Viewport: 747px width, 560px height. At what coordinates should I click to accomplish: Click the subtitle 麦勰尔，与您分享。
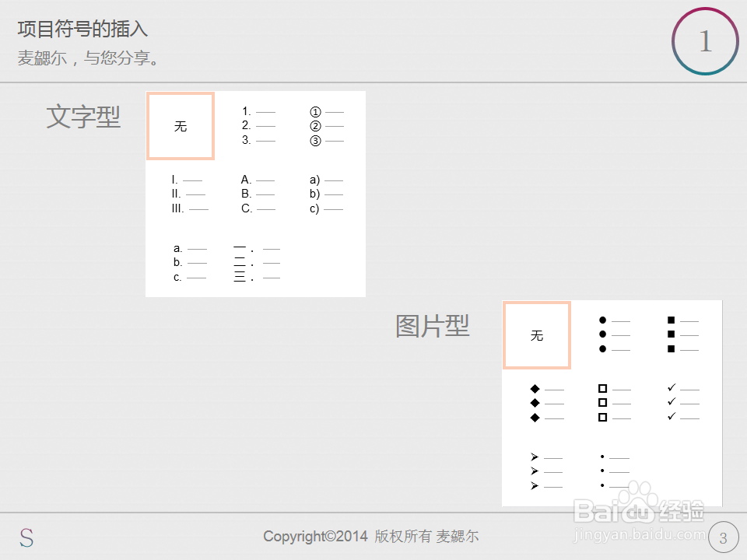pos(88,58)
